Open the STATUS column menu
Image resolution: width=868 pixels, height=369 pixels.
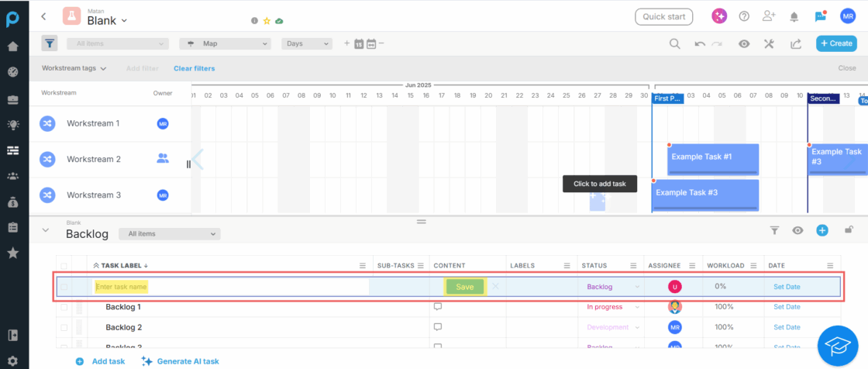tap(635, 266)
